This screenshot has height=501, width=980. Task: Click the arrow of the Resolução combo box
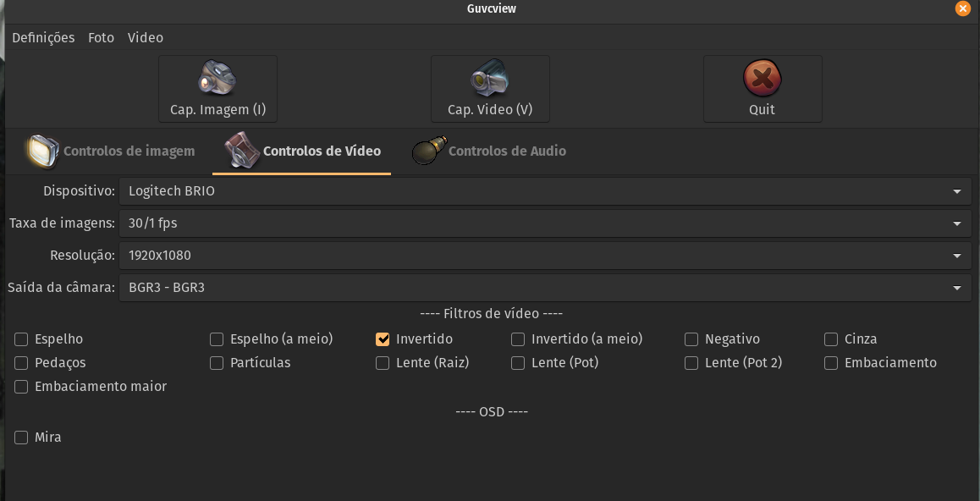click(x=957, y=256)
